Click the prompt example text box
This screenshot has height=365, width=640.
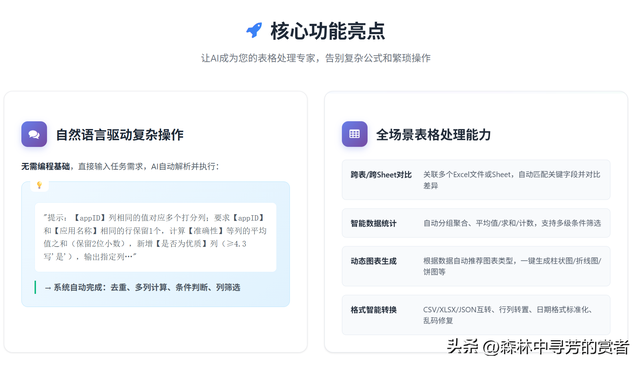(156, 237)
